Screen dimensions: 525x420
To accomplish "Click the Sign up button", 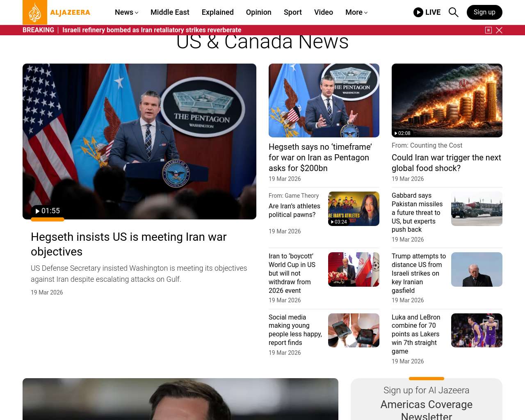I will click(x=484, y=12).
